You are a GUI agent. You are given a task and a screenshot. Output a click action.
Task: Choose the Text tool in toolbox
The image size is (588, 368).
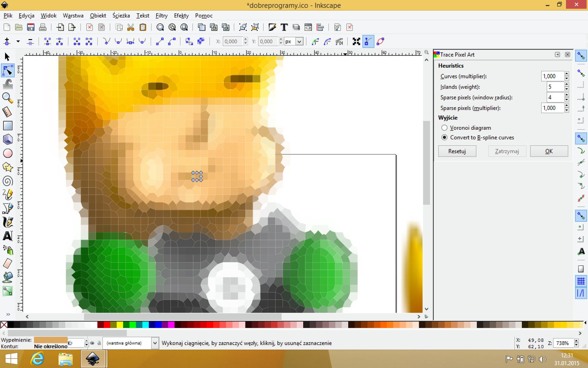[x=8, y=236]
